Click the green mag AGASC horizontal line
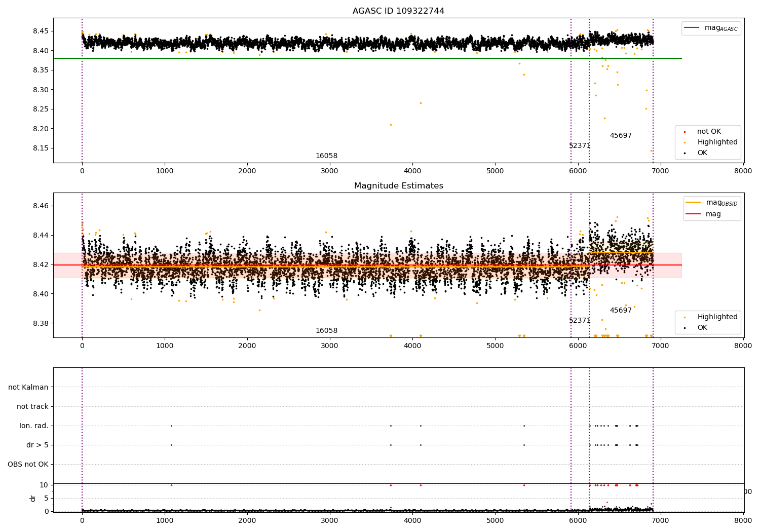The image size is (760, 532). [367, 58]
